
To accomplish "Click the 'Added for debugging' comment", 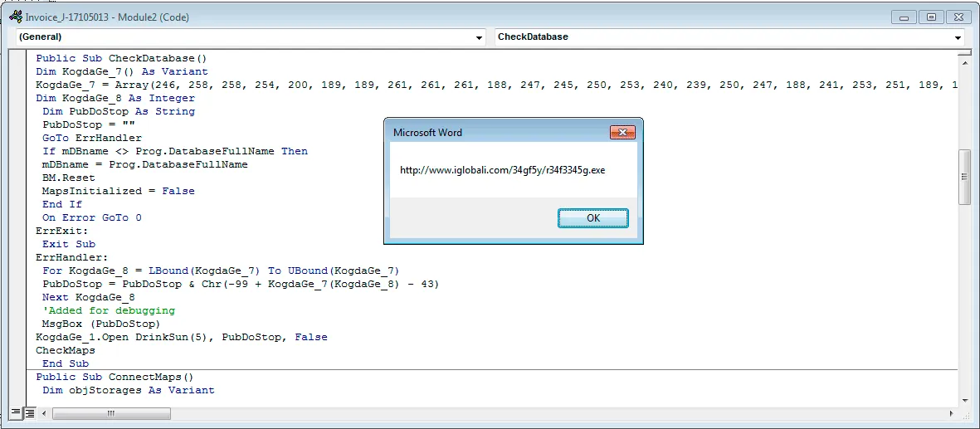I will (109, 310).
